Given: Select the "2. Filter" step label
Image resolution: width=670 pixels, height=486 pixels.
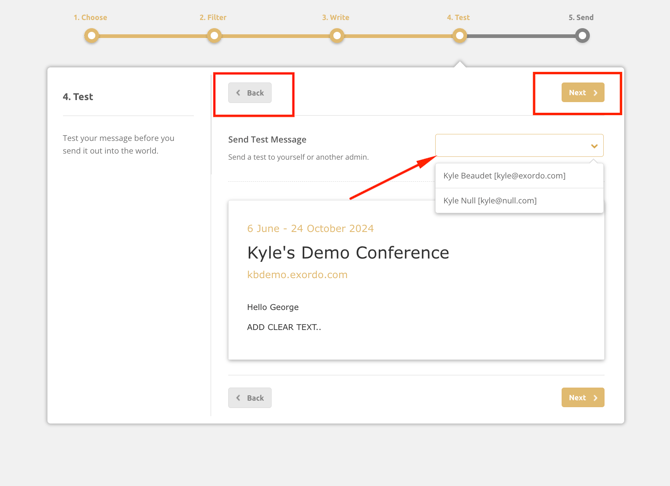Looking at the screenshot, I should (213, 17).
